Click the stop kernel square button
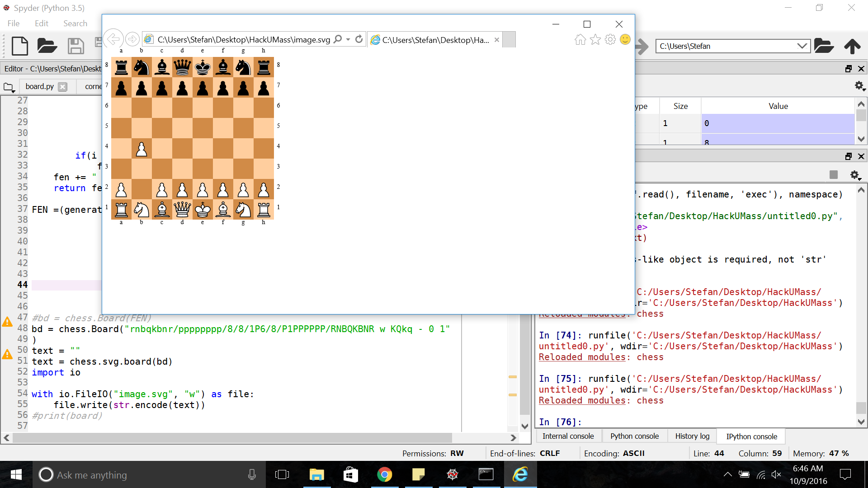This screenshot has height=488, width=868. click(x=834, y=175)
